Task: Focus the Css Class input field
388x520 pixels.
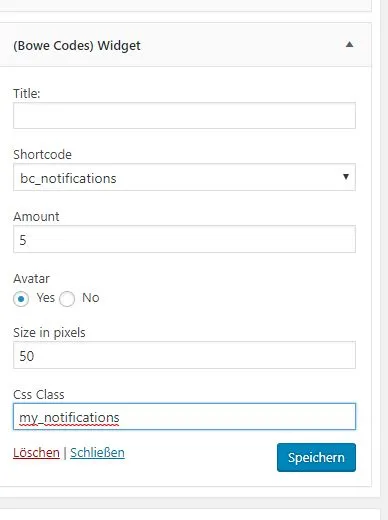Action: point(184,417)
